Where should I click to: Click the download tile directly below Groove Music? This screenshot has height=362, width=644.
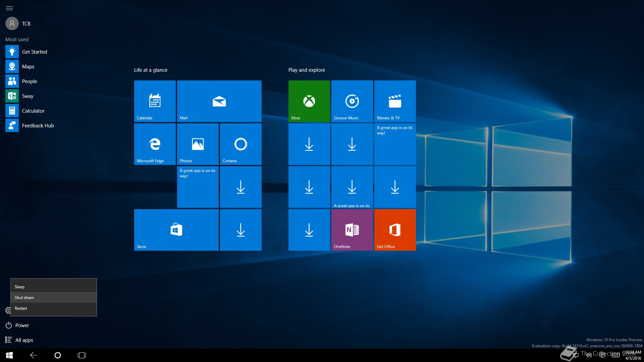(x=352, y=144)
